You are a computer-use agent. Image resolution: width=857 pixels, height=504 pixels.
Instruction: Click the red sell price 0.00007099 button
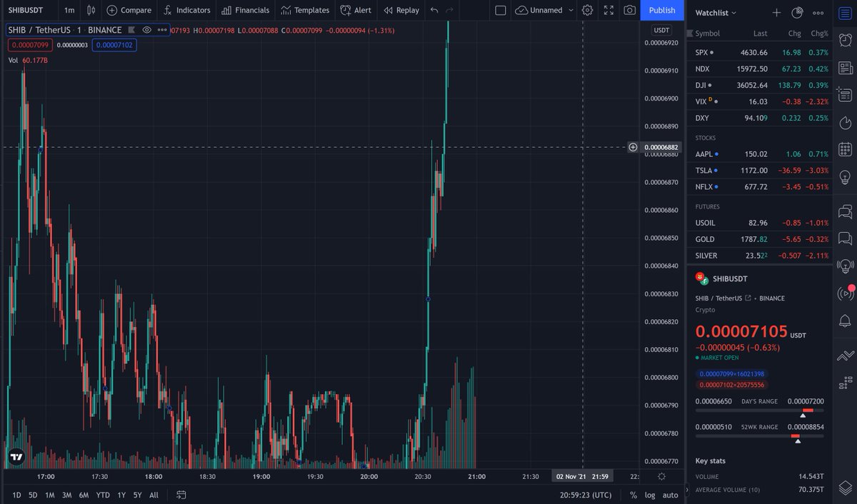pyautogui.click(x=29, y=45)
